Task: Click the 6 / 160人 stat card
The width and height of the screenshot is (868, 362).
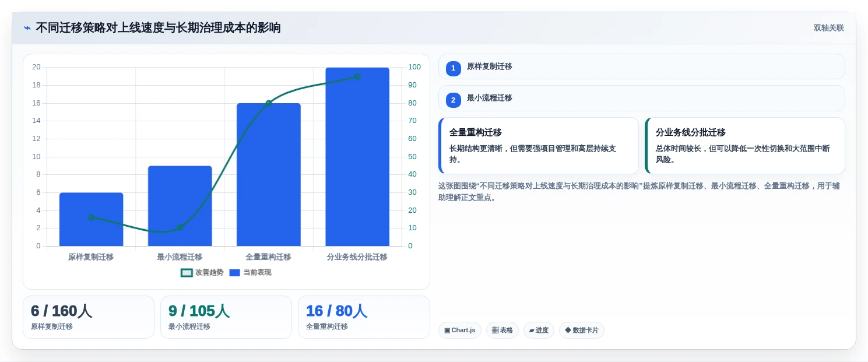Action: coord(89,317)
